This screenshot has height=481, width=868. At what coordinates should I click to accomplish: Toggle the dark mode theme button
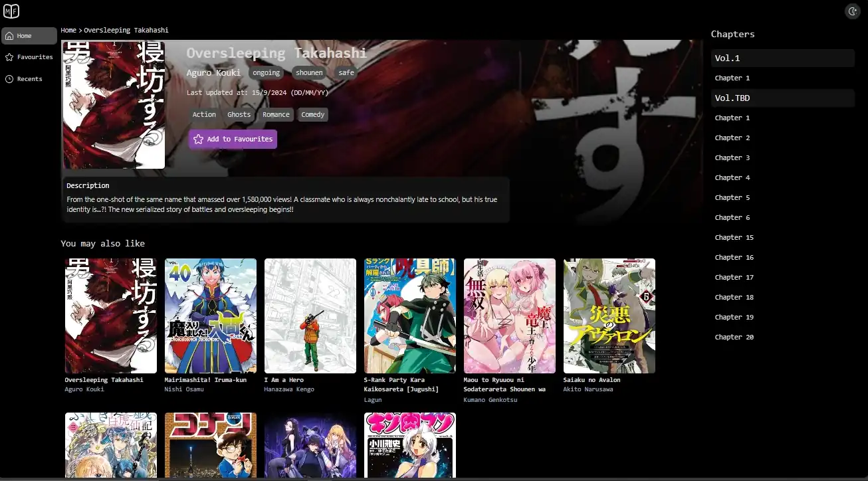[853, 11]
